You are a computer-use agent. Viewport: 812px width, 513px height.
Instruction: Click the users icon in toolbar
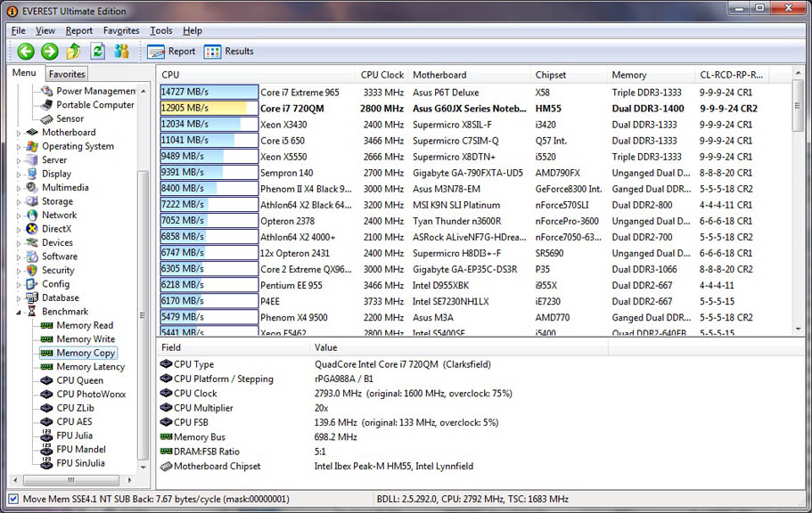(122, 52)
